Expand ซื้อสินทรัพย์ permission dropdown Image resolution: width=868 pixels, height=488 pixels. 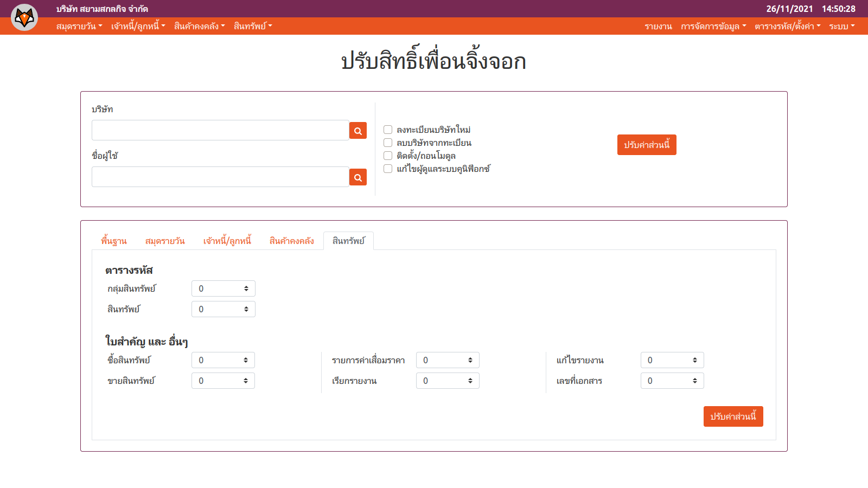[223, 360]
